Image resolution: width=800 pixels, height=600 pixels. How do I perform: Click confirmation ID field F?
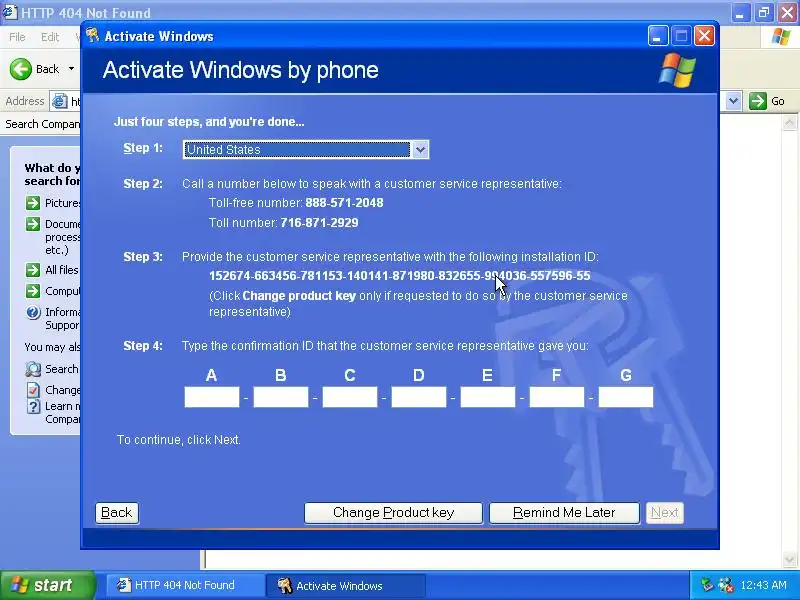pyautogui.click(x=557, y=397)
